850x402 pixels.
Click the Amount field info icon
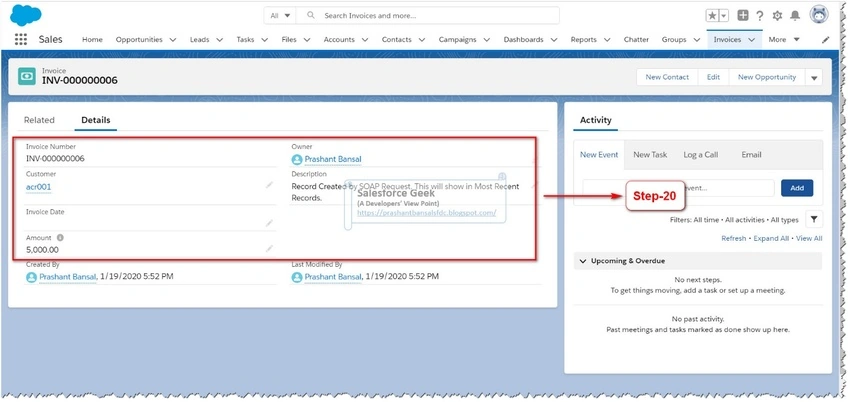point(60,237)
